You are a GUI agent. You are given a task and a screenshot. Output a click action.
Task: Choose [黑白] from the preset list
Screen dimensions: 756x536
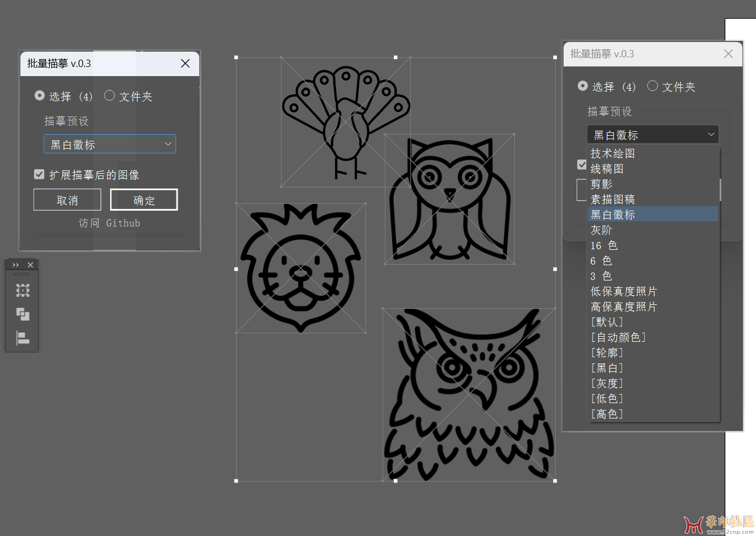pos(653,368)
